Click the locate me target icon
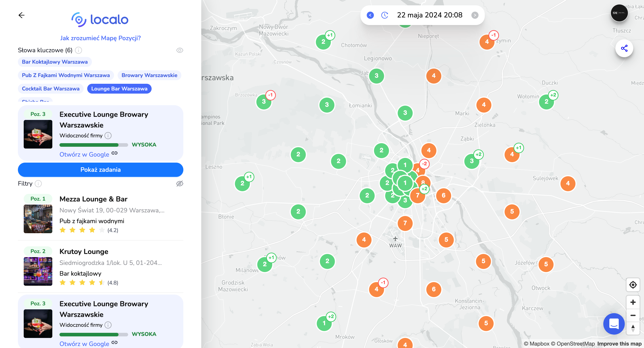 633,285
